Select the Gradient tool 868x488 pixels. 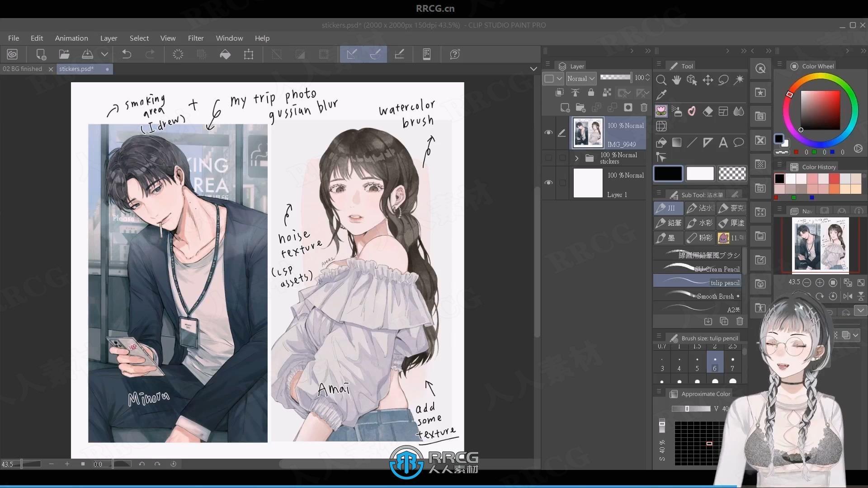[x=676, y=143]
